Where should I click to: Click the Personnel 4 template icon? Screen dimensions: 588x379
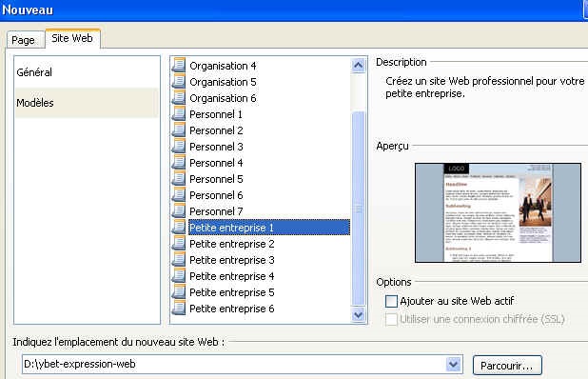coord(179,163)
